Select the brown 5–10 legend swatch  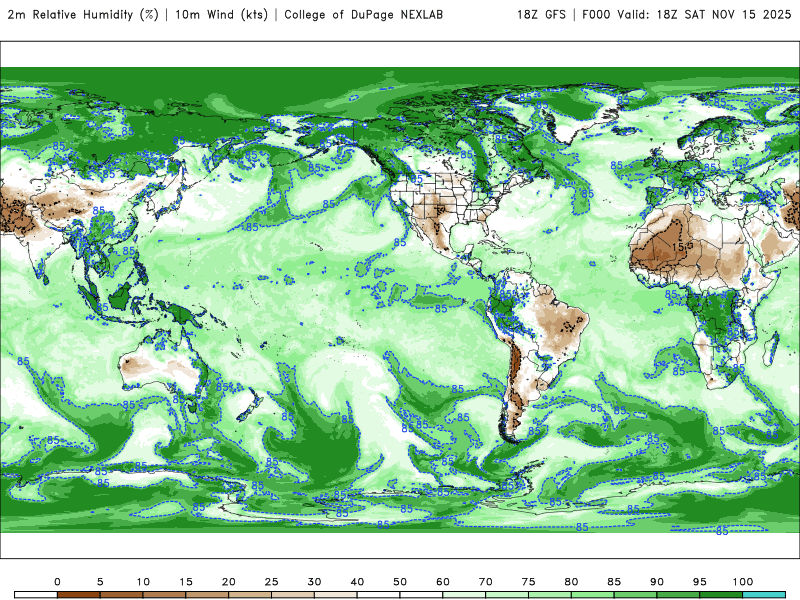[x=121, y=595]
